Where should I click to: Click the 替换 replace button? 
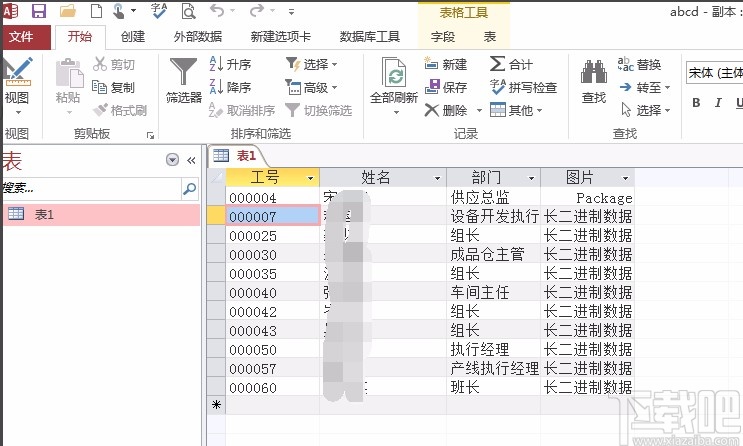[x=639, y=64]
